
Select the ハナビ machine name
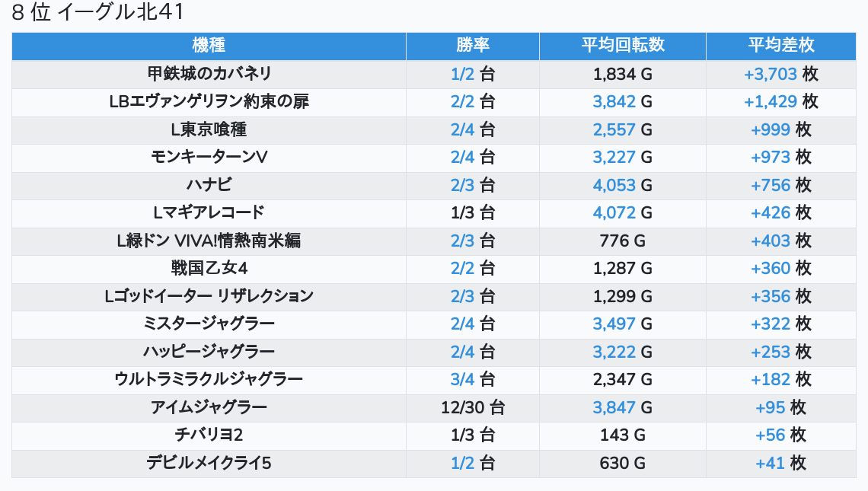point(209,185)
